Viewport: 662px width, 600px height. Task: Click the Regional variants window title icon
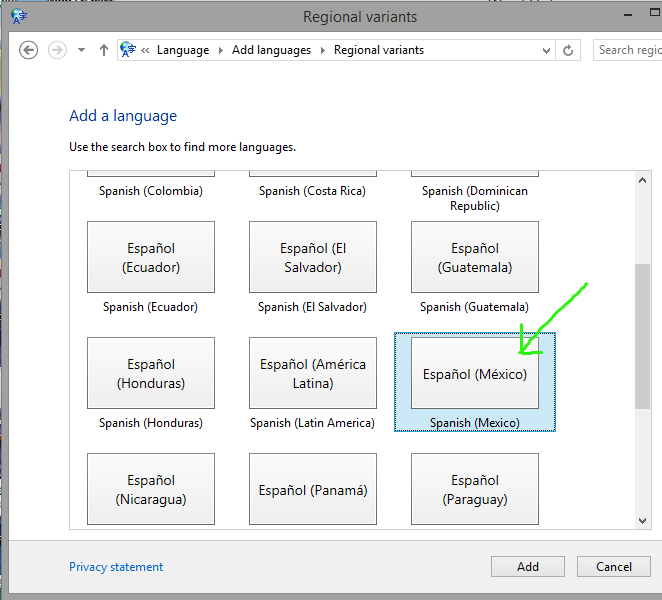pyautogui.click(x=19, y=17)
